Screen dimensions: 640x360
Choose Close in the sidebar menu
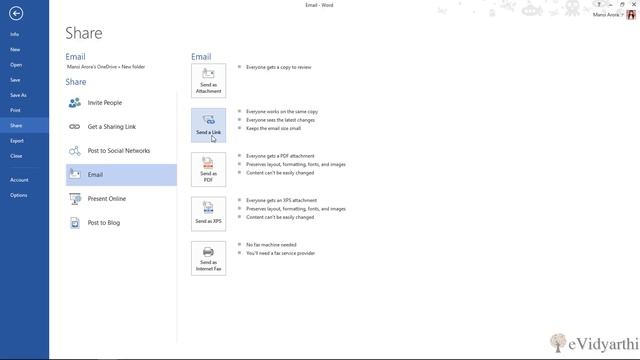point(16,156)
